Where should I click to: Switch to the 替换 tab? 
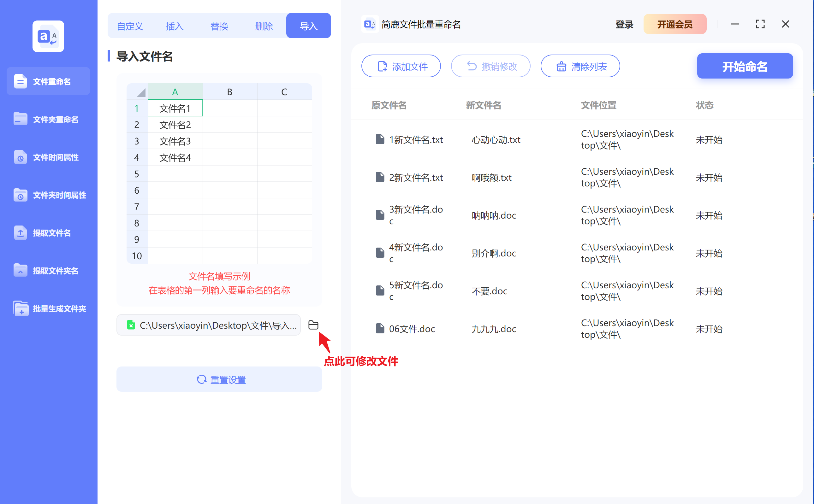click(x=219, y=26)
